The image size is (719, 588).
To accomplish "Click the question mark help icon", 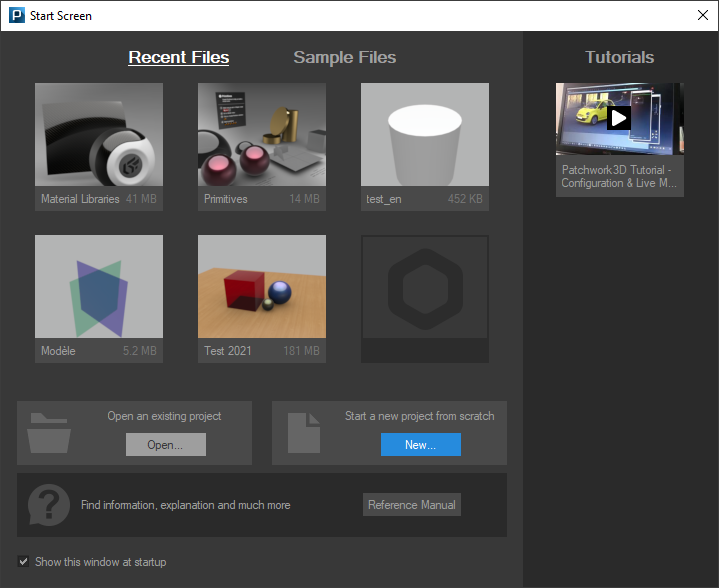I will point(48,504).
